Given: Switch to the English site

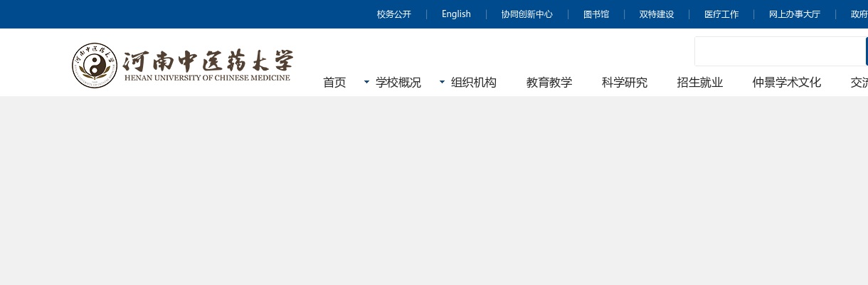Looking at the screenshot, I should 456,14.
